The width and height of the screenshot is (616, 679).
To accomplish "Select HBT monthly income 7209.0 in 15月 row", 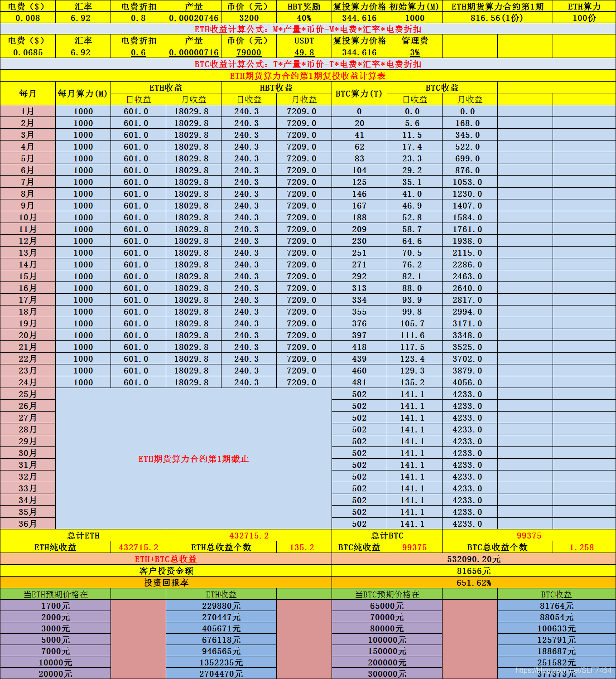I will click(304, 276).
